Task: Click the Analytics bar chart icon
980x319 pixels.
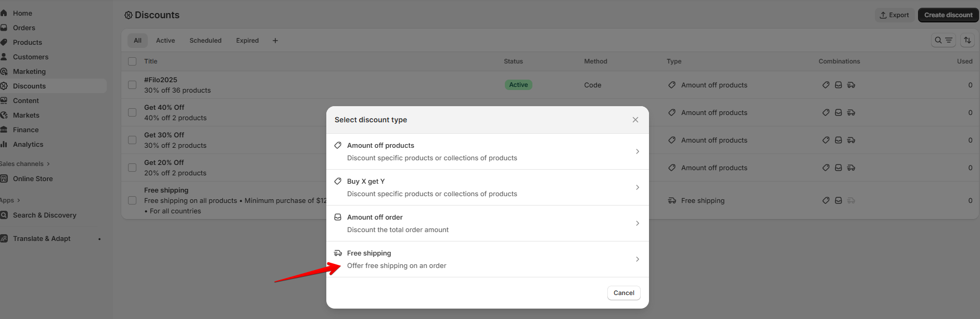Action: pos(4,144)
